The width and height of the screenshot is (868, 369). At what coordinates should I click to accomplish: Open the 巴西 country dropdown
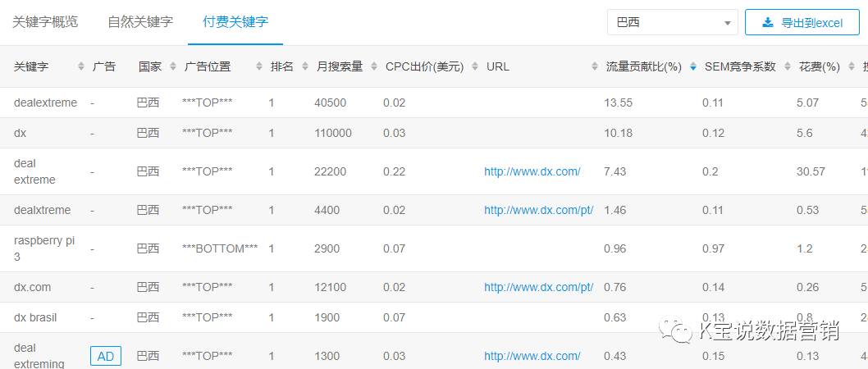[x=672, y=23]
